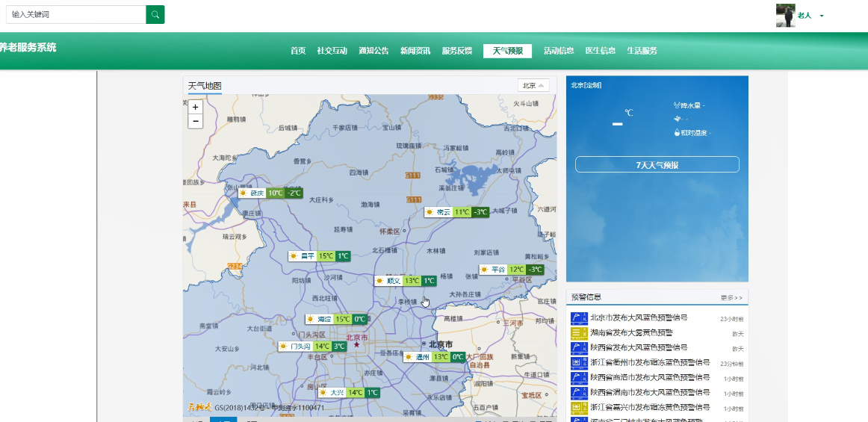Click the 大兴 sunny weather icon
The width and height of the screenshot is (868, 422).
point(323,393)
